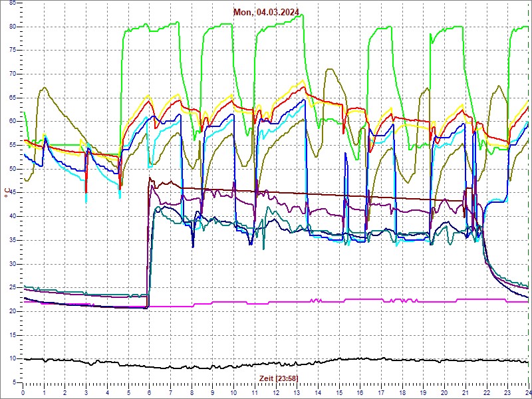Click the °C unit label on the vertical axis
The width and height of the screenshot is (532, 399).
tap(6, 193)
